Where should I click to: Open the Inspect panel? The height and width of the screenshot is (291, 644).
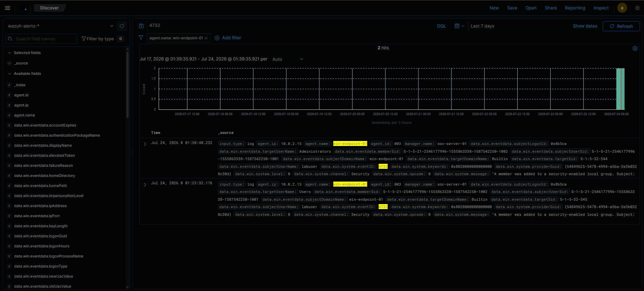[x=601, y=8]
